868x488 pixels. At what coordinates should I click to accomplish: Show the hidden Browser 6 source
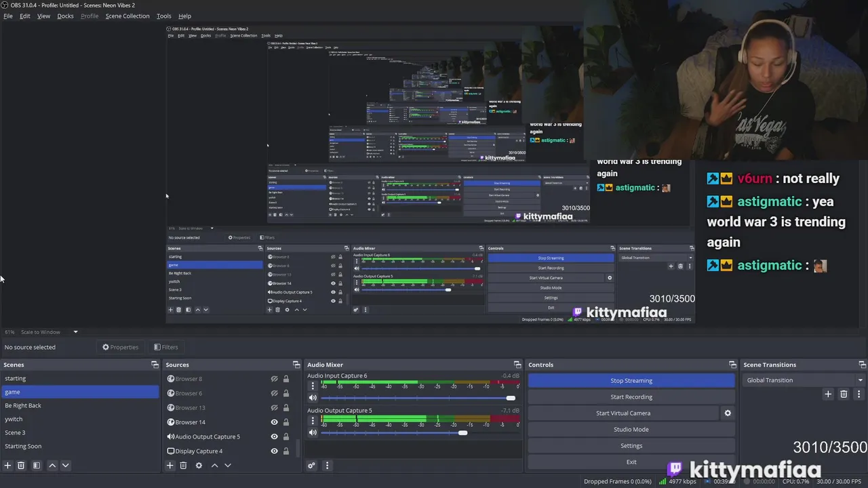[275, 393]
